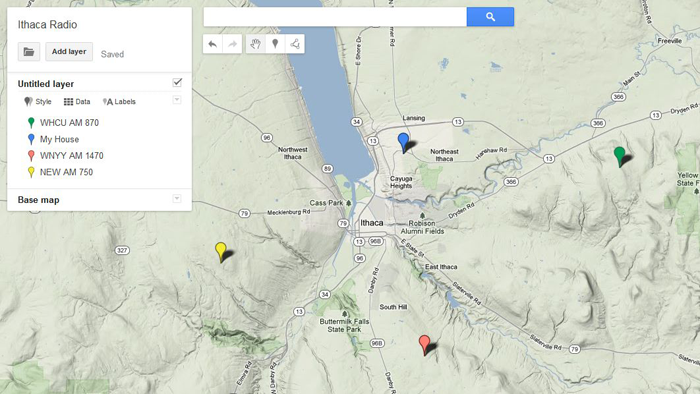Image resolution: width=700 pixels, height=394 pixels.
Task: Click the Hanshaw Rd road label
Action: point(492,153)
